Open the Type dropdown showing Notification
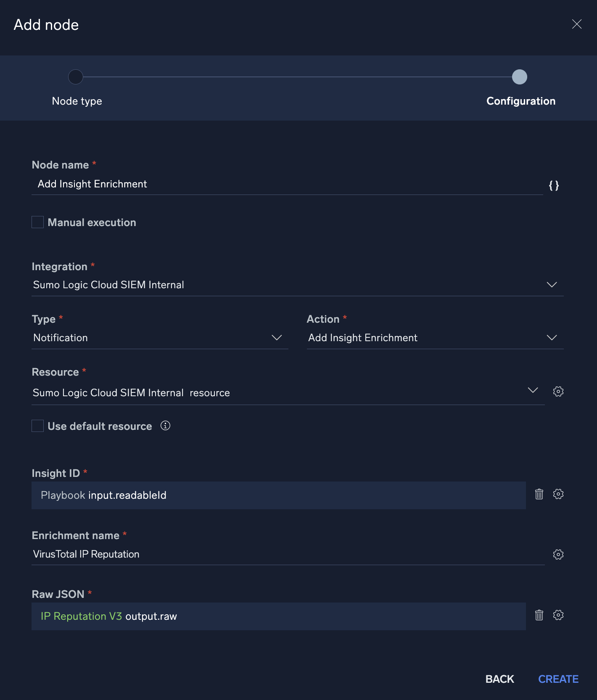The height and width of the screenshot is (700, 597). (x=277, y=338)
